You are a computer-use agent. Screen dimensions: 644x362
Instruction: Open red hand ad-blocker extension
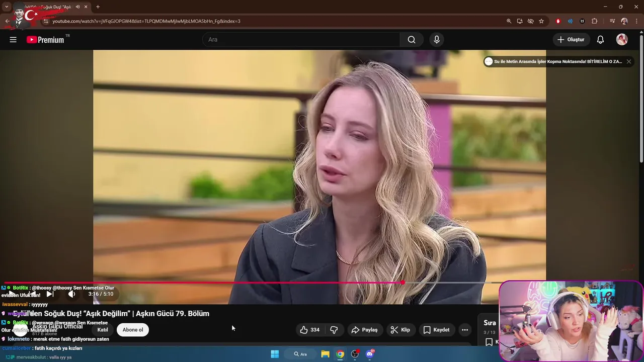tap(558, 21)
